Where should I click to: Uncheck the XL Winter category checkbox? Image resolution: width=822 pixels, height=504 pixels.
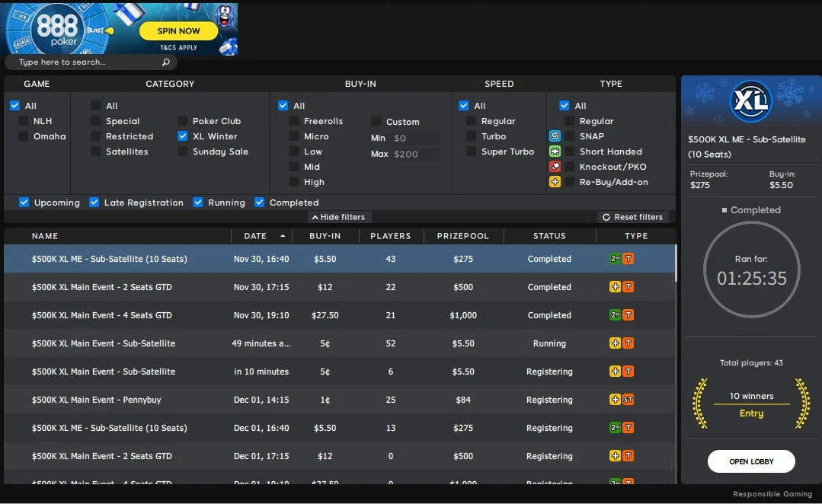coord(183,136)
